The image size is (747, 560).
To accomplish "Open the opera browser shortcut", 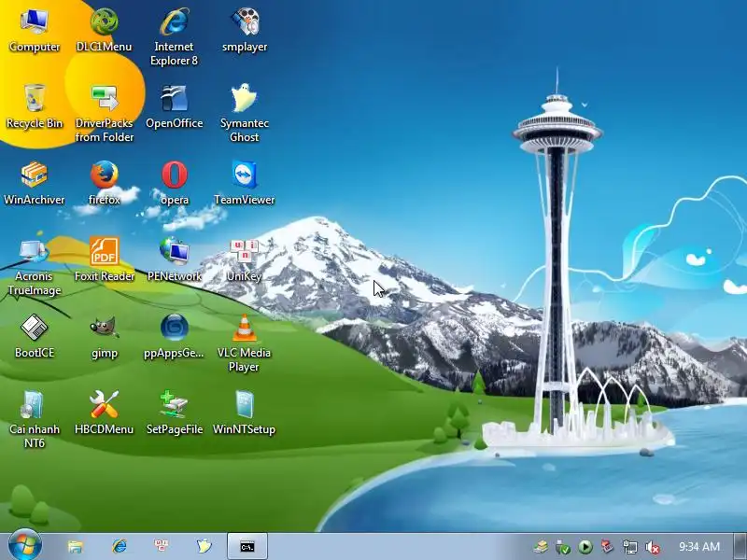I will 175,183.
